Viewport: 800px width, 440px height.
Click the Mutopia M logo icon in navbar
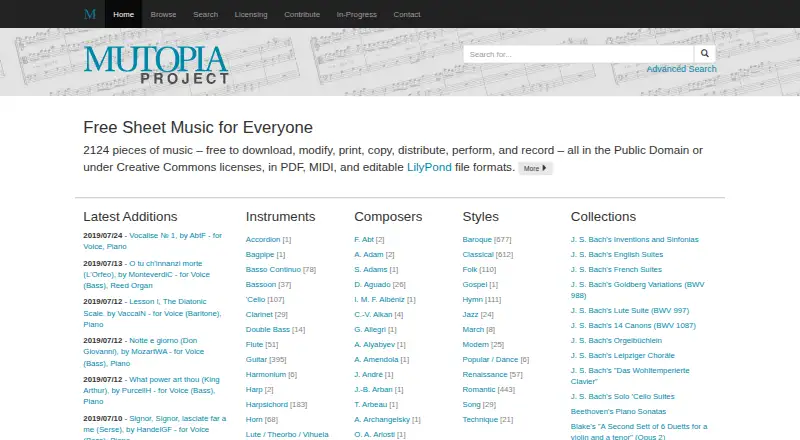(x=90, y=14)
